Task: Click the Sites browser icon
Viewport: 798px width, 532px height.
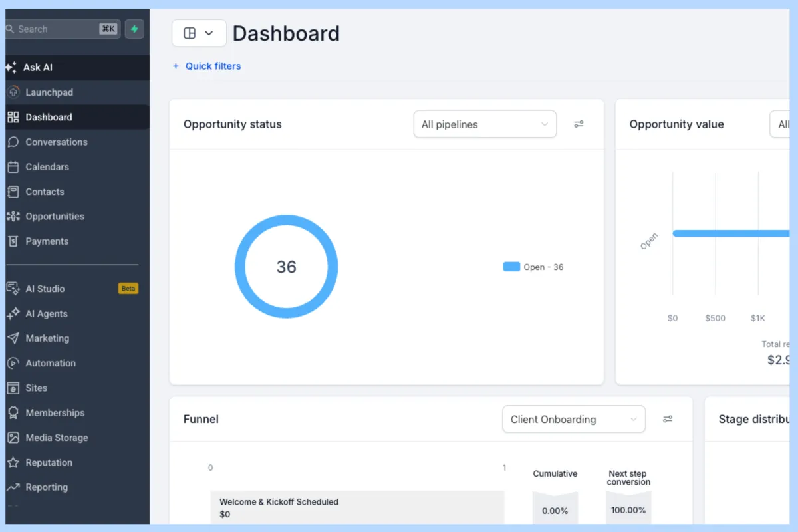Action: click(x=13, y=388)
